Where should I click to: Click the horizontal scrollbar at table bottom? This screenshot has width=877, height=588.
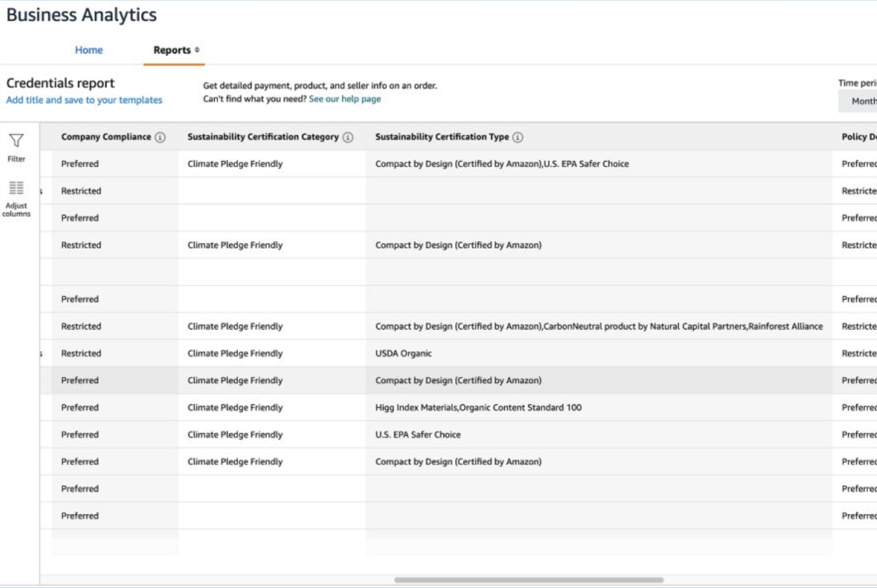529,580
